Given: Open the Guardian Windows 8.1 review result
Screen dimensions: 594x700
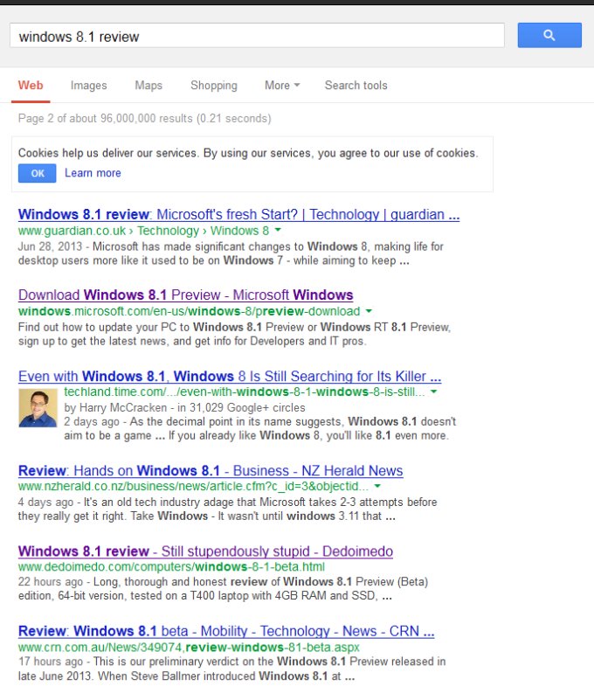Looking at the screenshot, I should pos(238,214).
